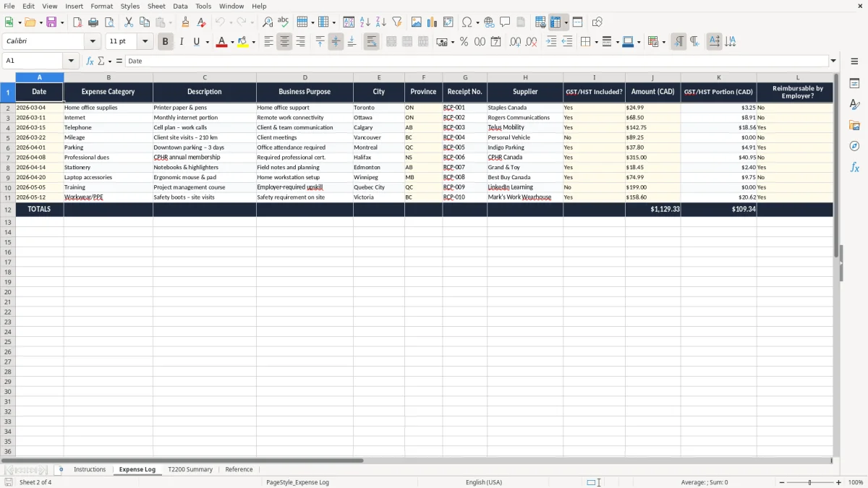
Task: Toggle Italic formatting
Action: point(181,42)
